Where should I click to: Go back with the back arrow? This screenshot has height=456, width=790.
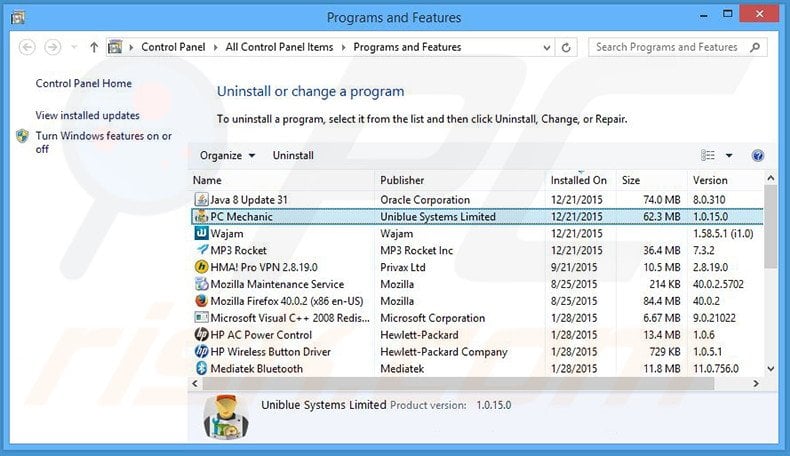(27, 47)
